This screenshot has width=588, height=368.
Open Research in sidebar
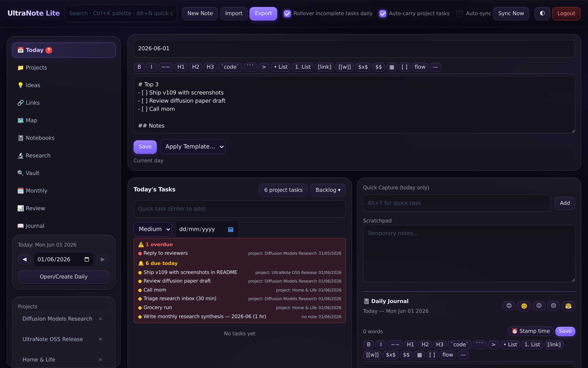click(64, 156)
